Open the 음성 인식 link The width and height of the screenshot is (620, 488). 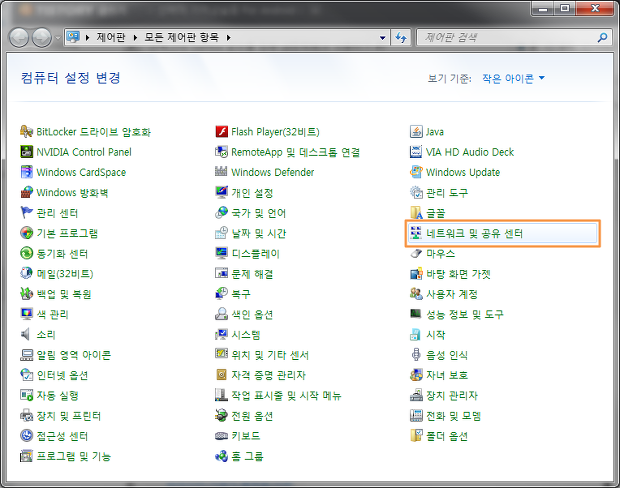point(447,355)
